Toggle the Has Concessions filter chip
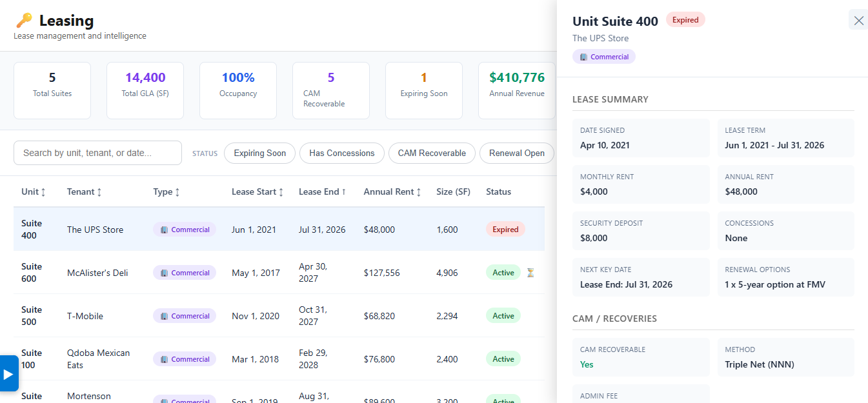The height and width of the screenshot is (403, 868). point(341,153)
